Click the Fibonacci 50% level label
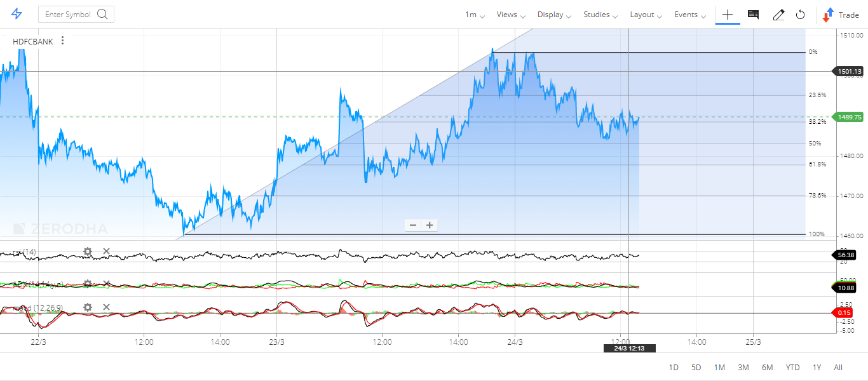This screenshot has height=381, width=868. pyautogui.click(x=815, y=144)
